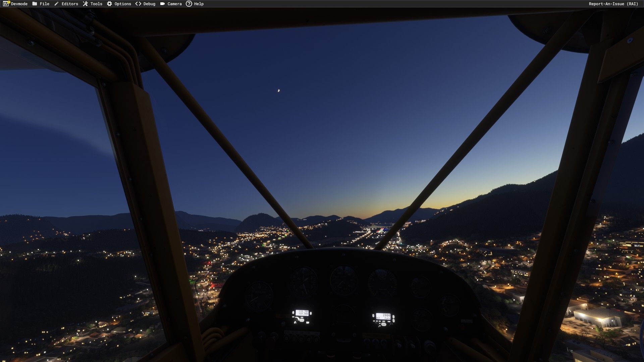Click the crescent moon in the sky

pyautogui.click(x=279, y=90)
